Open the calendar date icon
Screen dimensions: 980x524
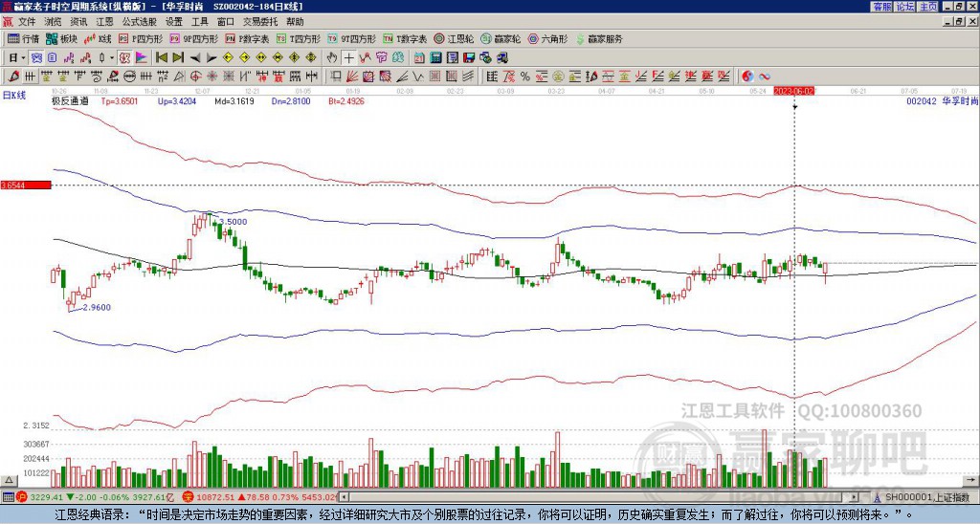(x=419, y=58)
